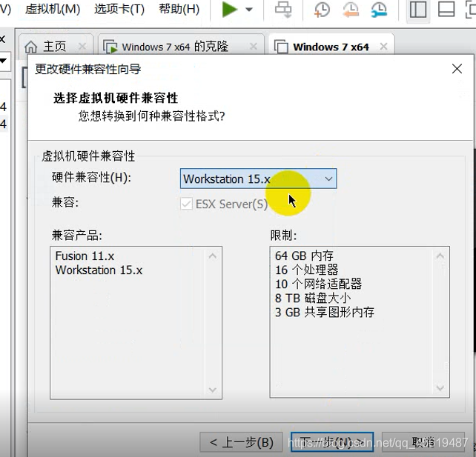Open the dropdown arrow beside the play button
Viewport: 476px width, 457px height.
pyautogui.click(x=249, y=10)
